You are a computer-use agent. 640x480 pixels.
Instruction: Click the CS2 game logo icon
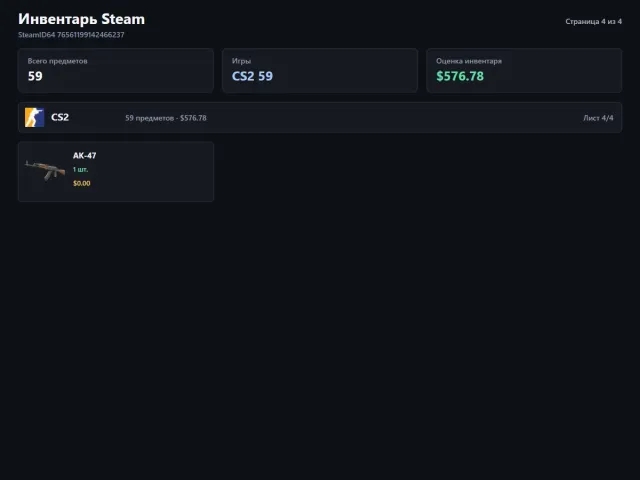(x=35, y=118)
